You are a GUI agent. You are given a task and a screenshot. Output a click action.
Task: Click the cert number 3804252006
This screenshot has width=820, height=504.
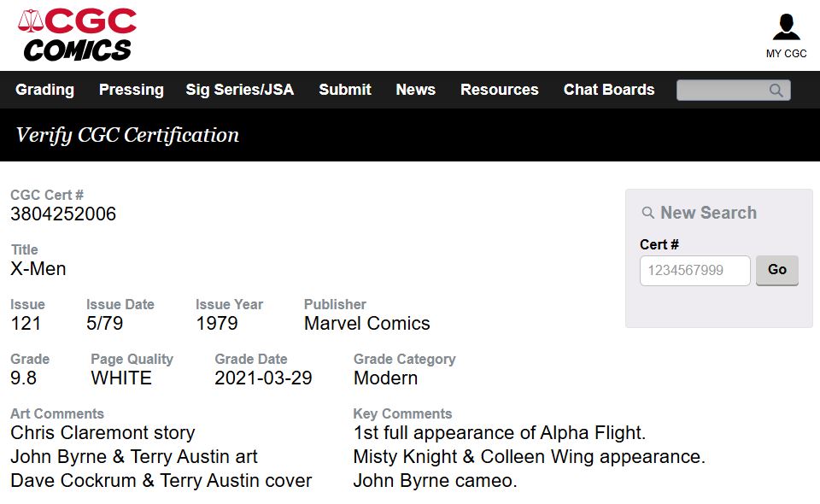pyautogui.click(x=63, y=214)
